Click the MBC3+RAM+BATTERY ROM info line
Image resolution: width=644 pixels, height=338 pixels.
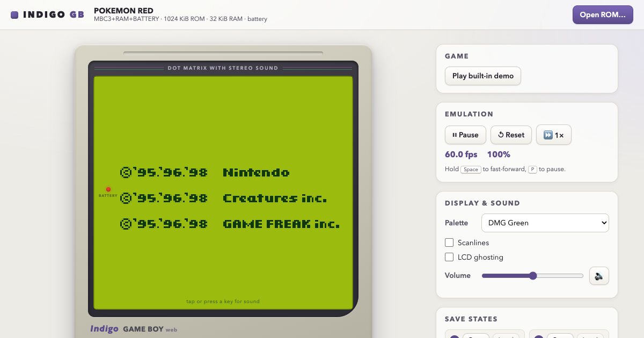pyautogui.click(x=180, y=19)
